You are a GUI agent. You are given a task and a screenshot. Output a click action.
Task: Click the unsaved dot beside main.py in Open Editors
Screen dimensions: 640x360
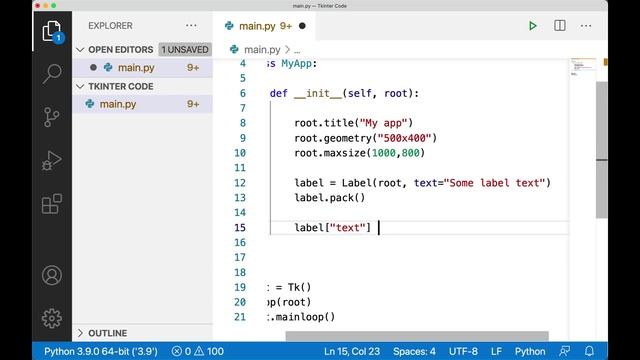(x=93, y=67)
